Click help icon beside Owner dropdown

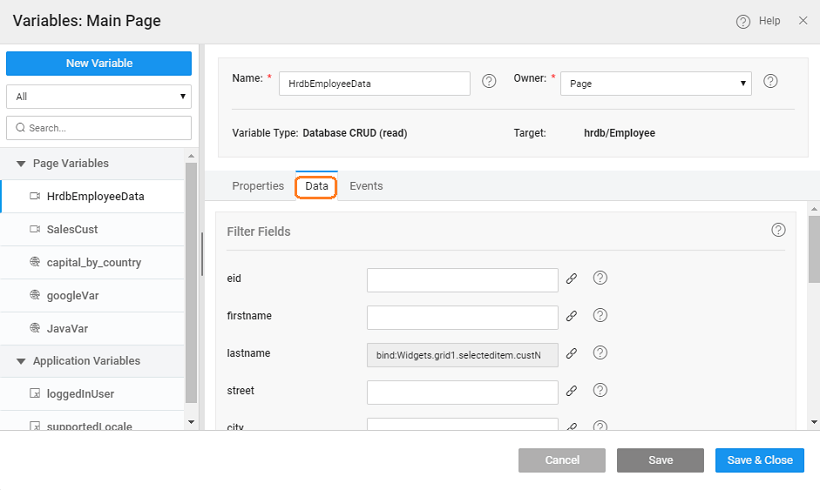point(771,82)
